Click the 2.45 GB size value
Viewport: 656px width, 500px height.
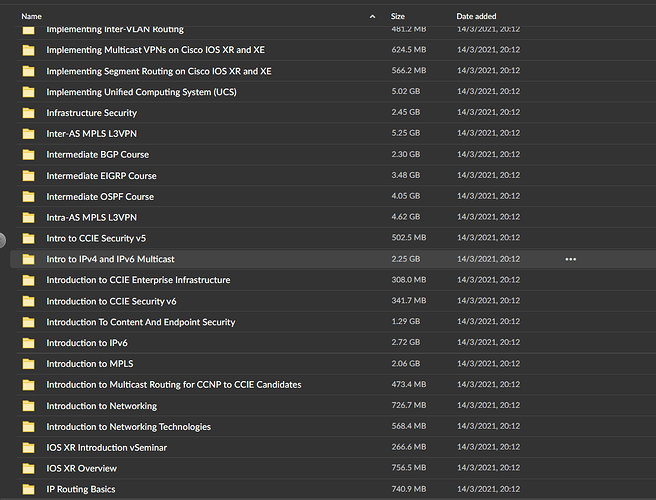(406, 112)
